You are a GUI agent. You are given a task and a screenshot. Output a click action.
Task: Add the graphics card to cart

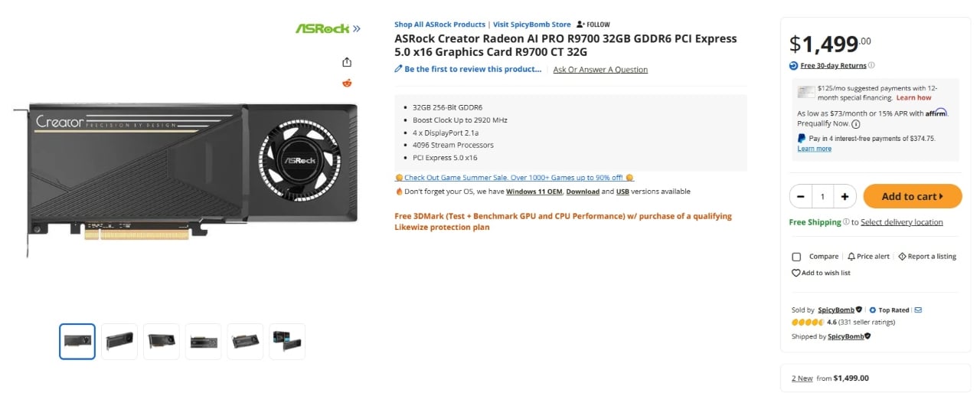pyautogui.click(x=913, y=196)
